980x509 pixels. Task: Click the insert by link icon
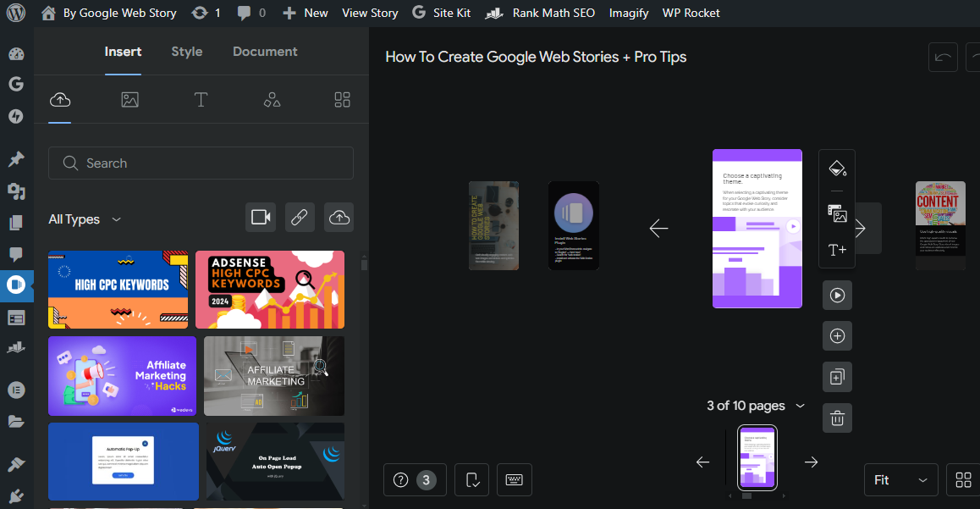coord(300,217)
